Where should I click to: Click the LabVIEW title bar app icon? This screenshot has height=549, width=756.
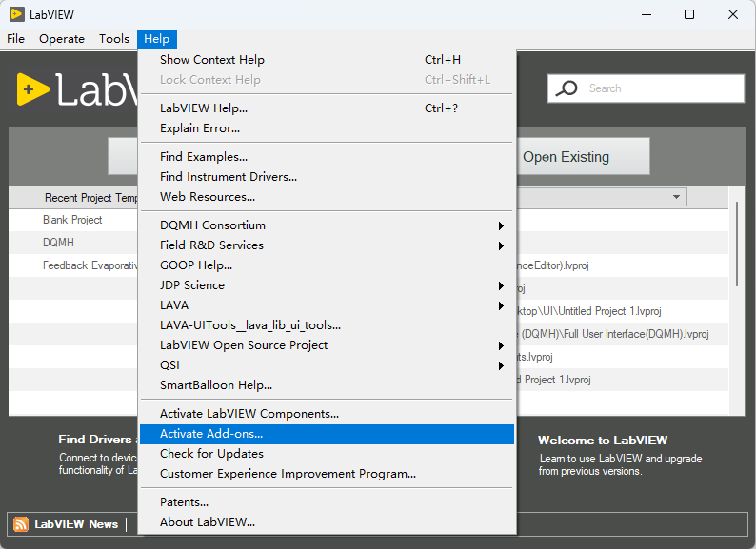coord(17,14)
